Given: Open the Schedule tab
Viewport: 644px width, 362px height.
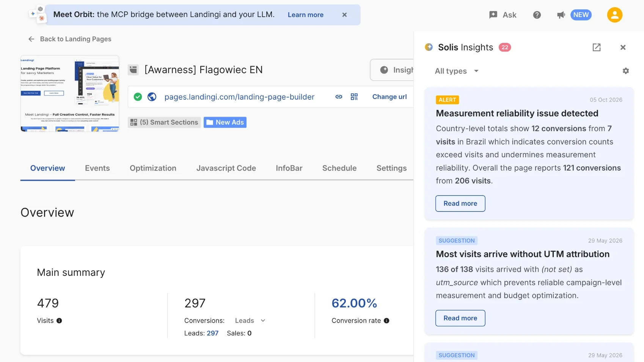Looking at the screenshot, I should coord(339,168).
